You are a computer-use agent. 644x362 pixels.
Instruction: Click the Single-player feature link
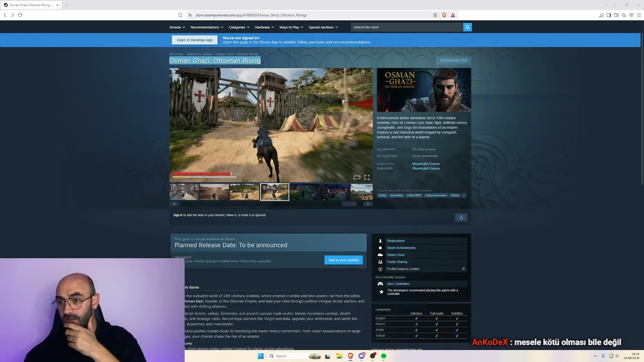click(396, 241)
